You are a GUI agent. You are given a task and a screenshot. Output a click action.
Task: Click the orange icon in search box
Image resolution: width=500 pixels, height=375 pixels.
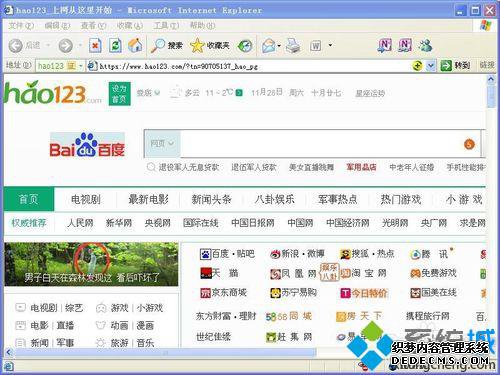(469, 144)
